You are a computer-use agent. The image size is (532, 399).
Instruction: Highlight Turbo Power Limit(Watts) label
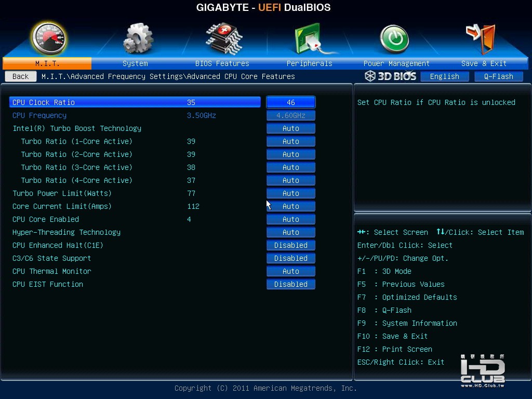(x=62, y=193)
